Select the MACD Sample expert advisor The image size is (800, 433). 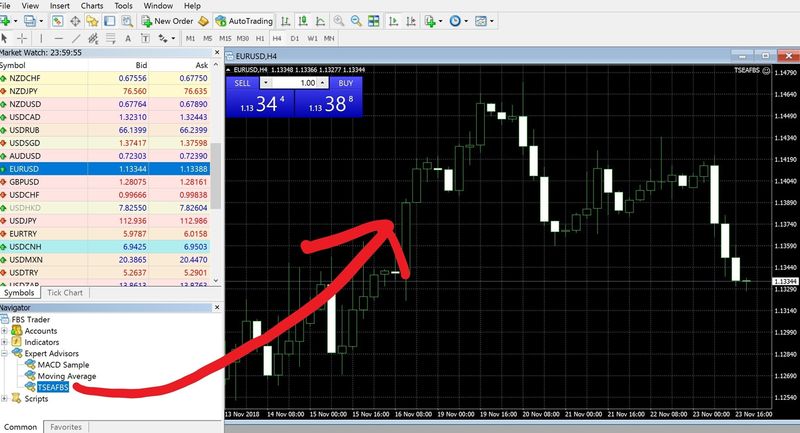click(63, 365)
